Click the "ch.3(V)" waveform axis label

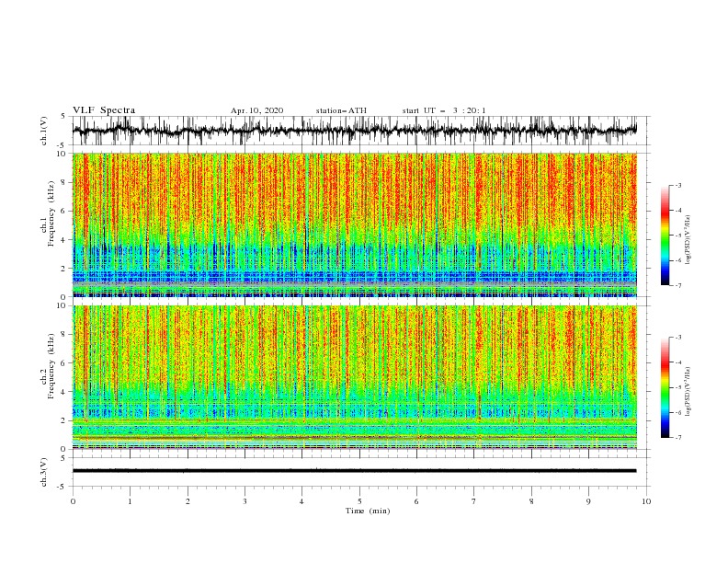coord(44,472)
